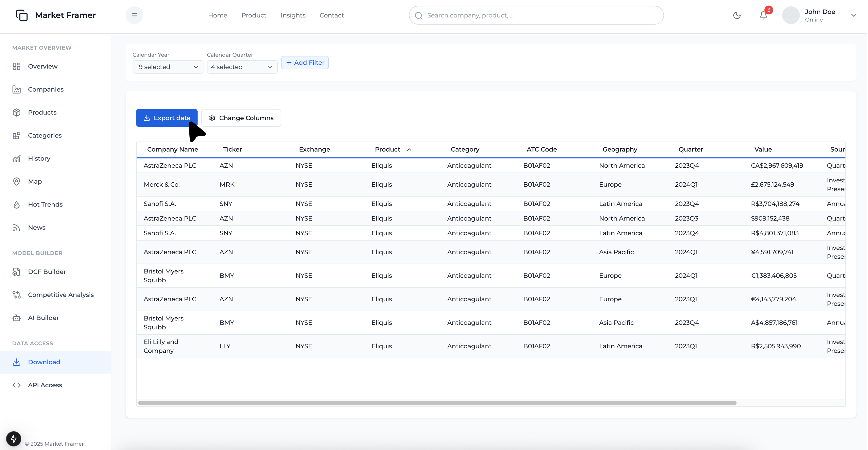Click the Companies chart icon in the sidebar
Screen dimensions: 868x450
pyautogui.click(x=17, y=89)
